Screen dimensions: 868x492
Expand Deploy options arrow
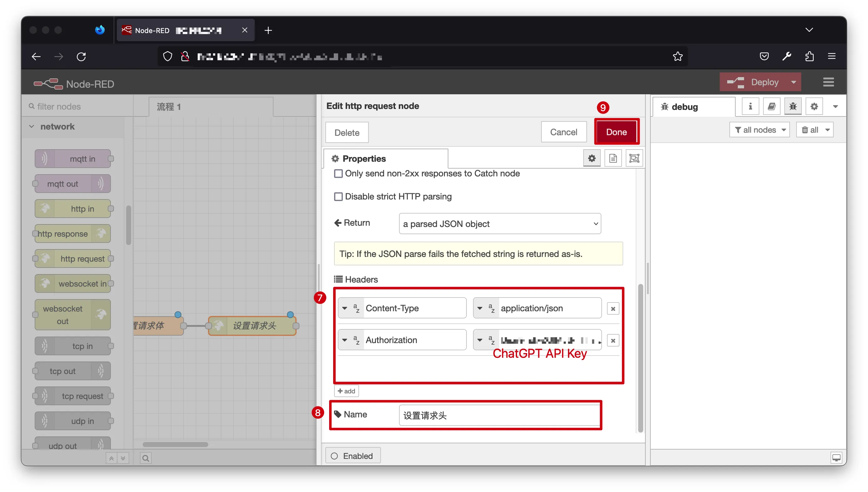coord(793,82)
